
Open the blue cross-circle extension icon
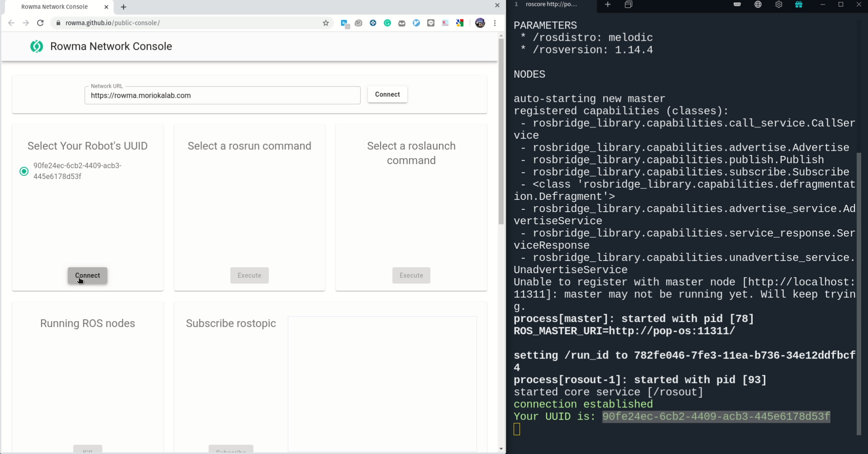click(373, 23)
